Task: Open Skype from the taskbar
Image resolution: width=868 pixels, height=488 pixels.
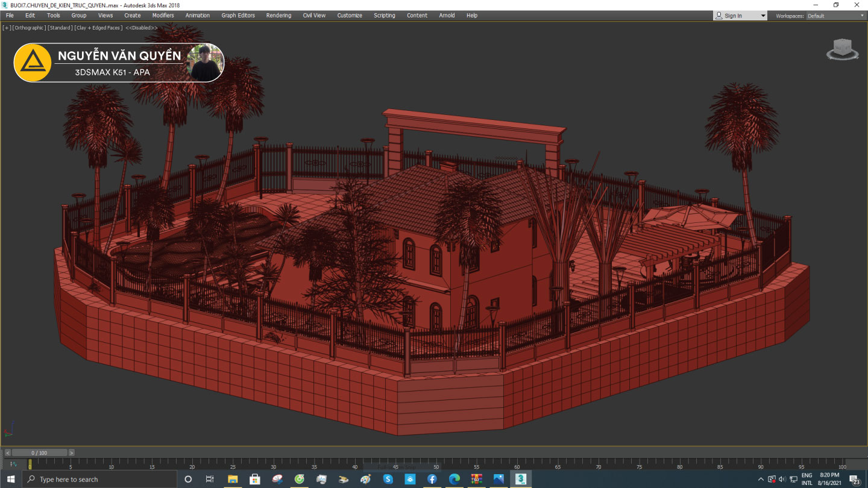Action: click(x=388, y=479)
